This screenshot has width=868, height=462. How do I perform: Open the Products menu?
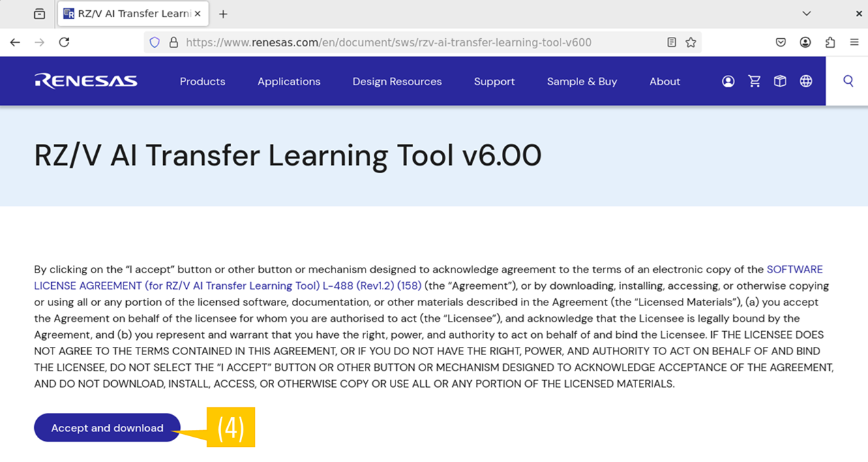[x=203, y=81]
